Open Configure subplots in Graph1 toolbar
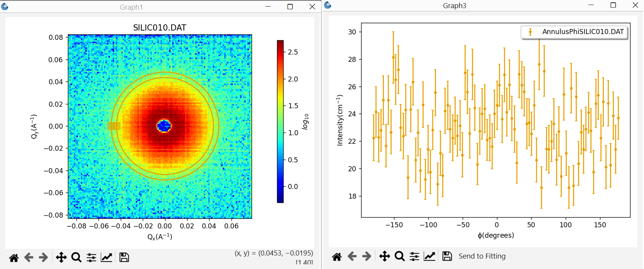 [91, 257]
